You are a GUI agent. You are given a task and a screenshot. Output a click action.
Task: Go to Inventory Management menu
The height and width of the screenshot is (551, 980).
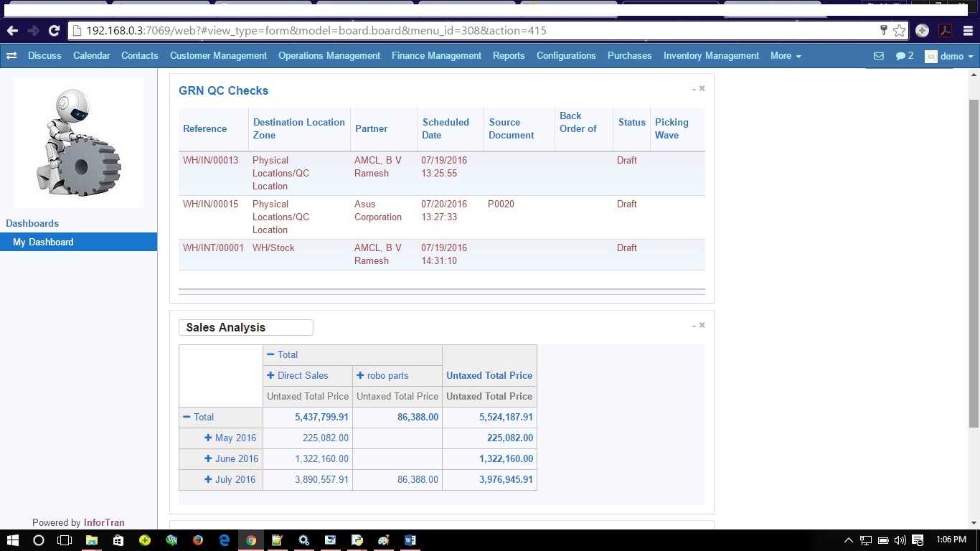(711, 56)
